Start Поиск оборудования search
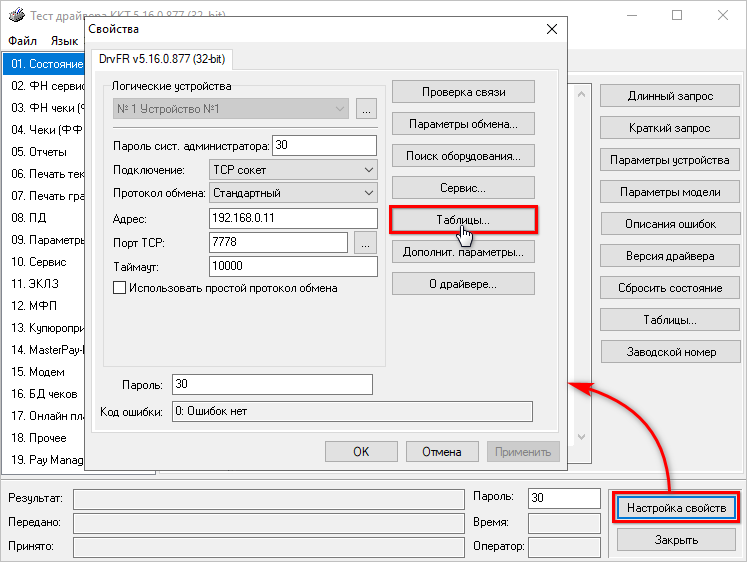 463,156
